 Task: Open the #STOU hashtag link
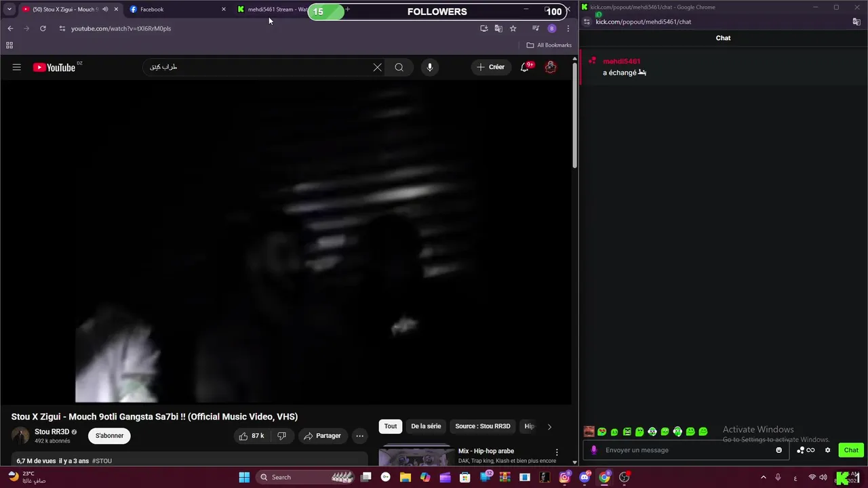point(102,461)
